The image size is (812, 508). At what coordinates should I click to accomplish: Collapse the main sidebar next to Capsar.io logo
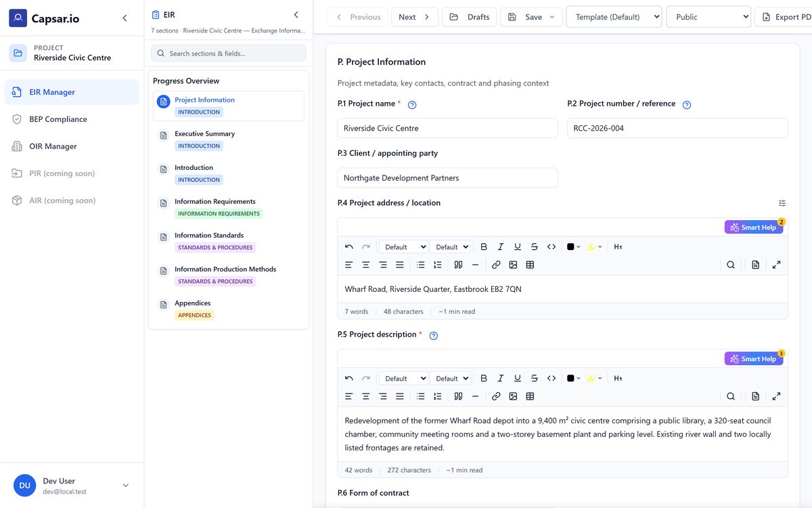pos(125,18)
